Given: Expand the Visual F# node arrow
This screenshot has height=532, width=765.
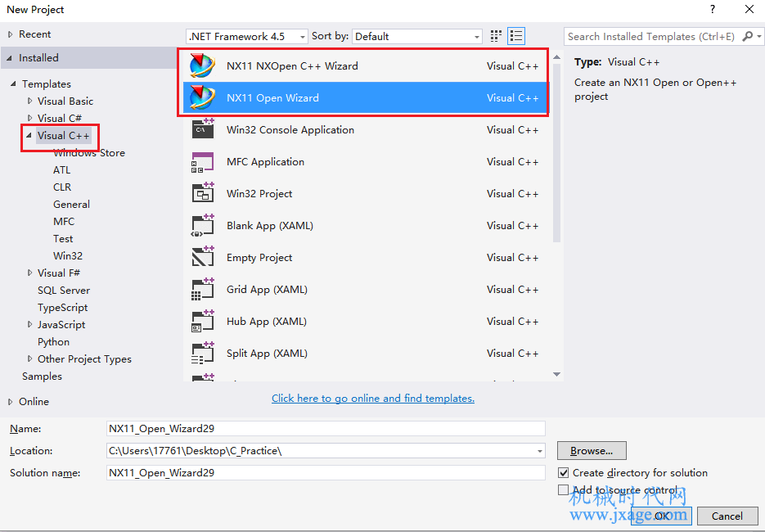Looking at the screenshot, I should 29,273.
